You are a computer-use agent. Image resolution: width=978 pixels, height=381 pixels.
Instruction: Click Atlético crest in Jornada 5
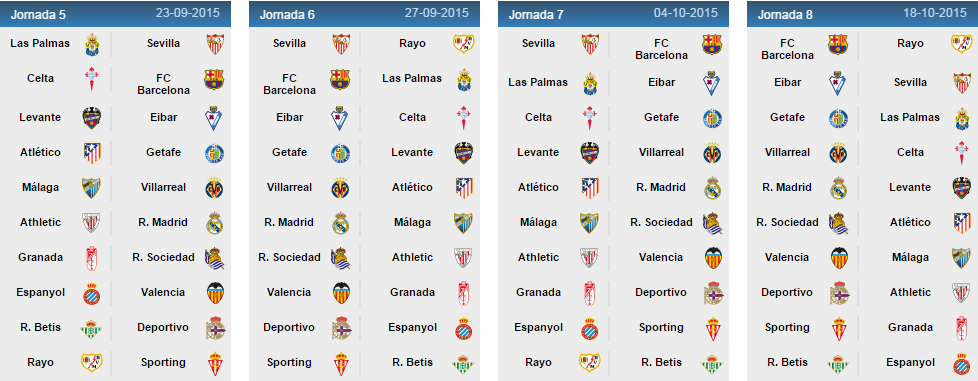(92, 153)
